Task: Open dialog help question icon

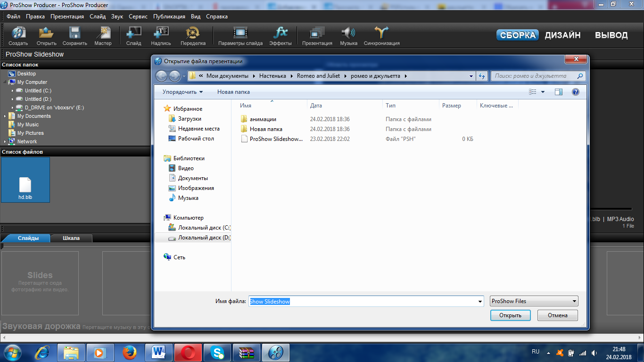Action: [x=576, y=92]
